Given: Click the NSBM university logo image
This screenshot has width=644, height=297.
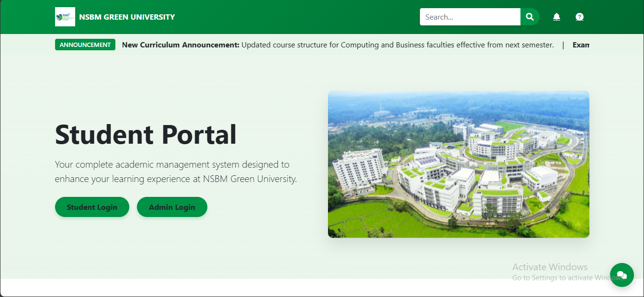Looking at the screenshot, I should coord(65,17).
